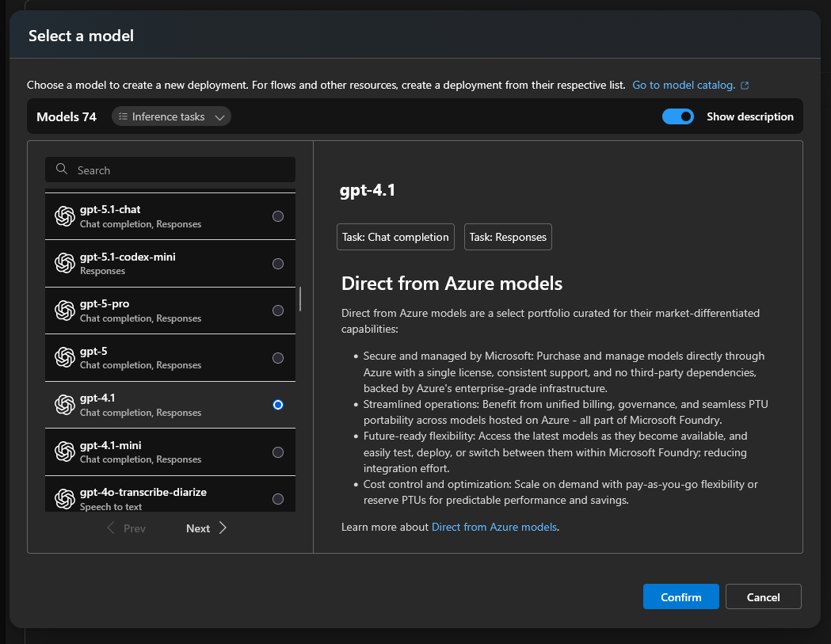Select the gpt-5.1-codex-mini radio button

tap(278, 264)
